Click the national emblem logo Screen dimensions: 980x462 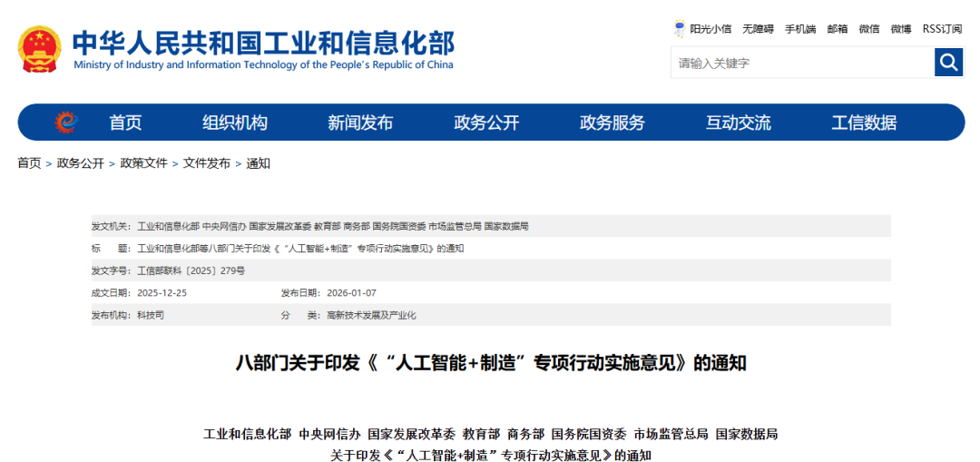click(x=40, y=49)
